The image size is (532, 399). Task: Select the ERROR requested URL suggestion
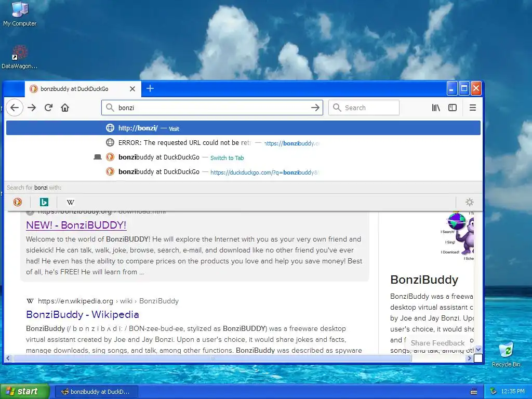243,143
